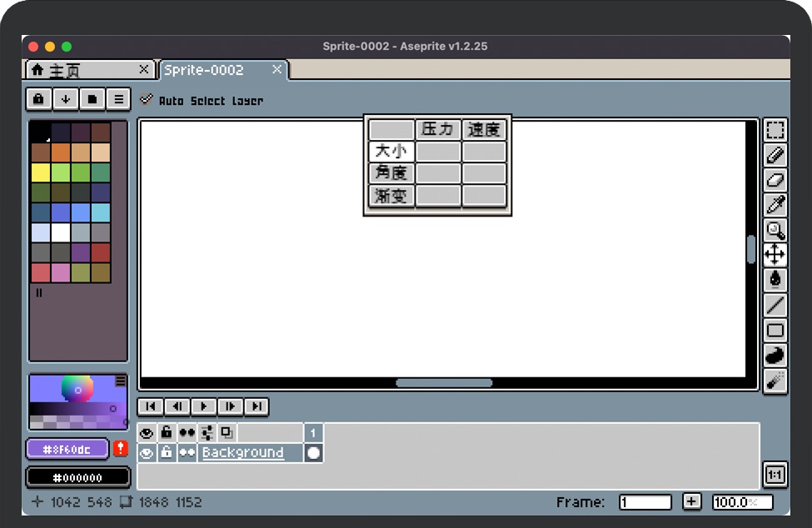Close the 主页 home tab
This screenshot has height=528, width=812.
coord(144,69)
